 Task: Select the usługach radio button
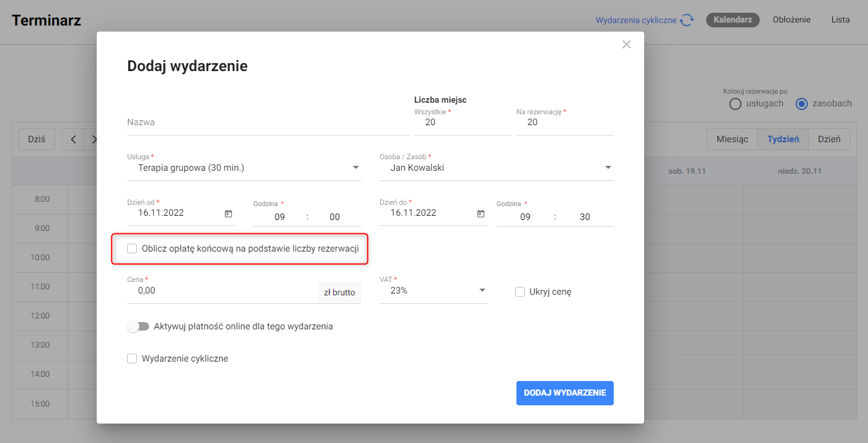735,104
